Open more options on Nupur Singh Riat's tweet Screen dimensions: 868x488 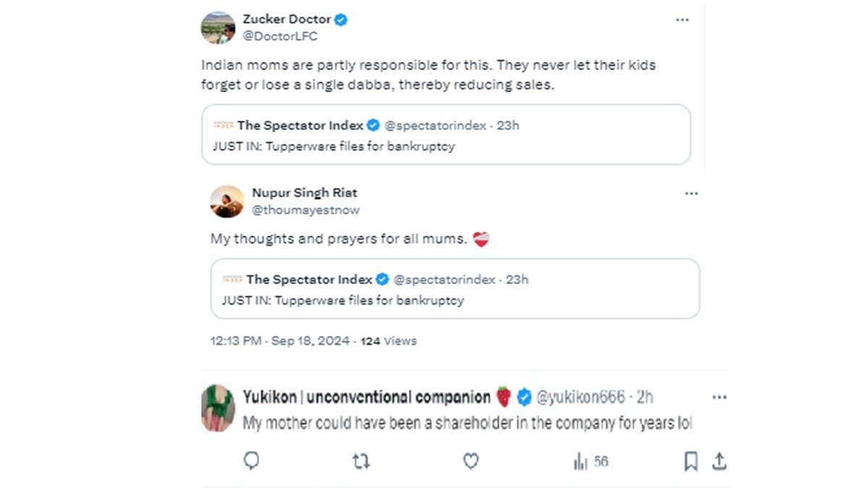(x=692, y=193)
